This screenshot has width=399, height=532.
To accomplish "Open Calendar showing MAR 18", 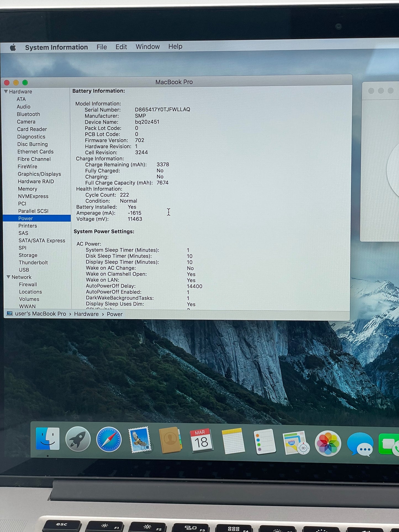I will [201, 441].
